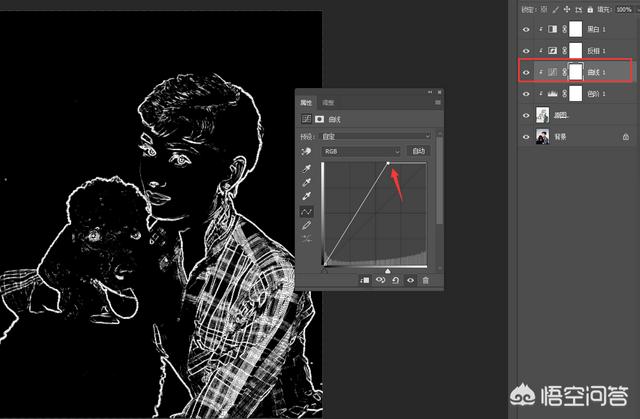The image size is (640, 419).
Task: Choose the pencil draw curve tool
Action: (x=307, y=226)
